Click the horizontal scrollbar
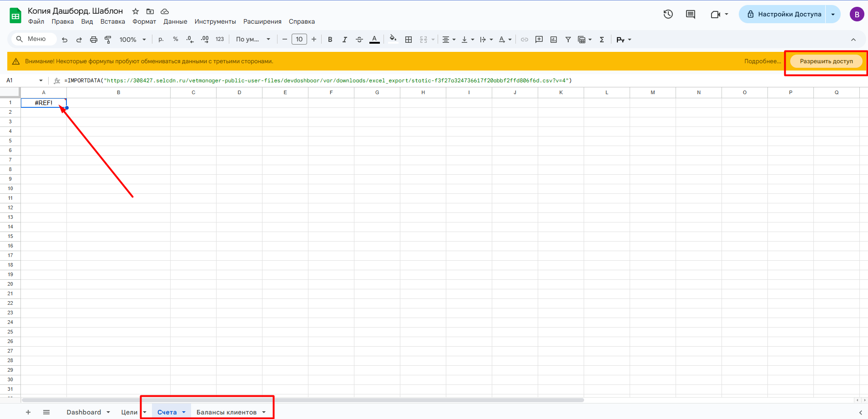The image size is (868, 419). [x=303, y=400]
